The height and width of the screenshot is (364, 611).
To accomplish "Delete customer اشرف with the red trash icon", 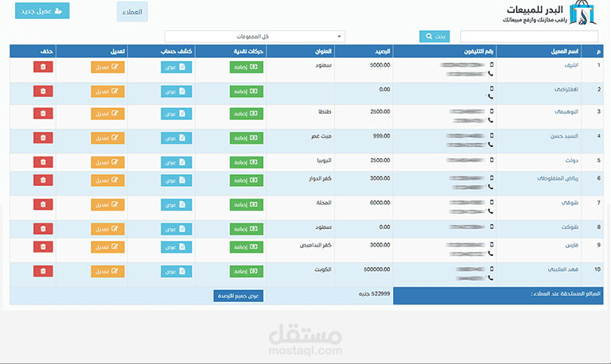I will (43, 67).
